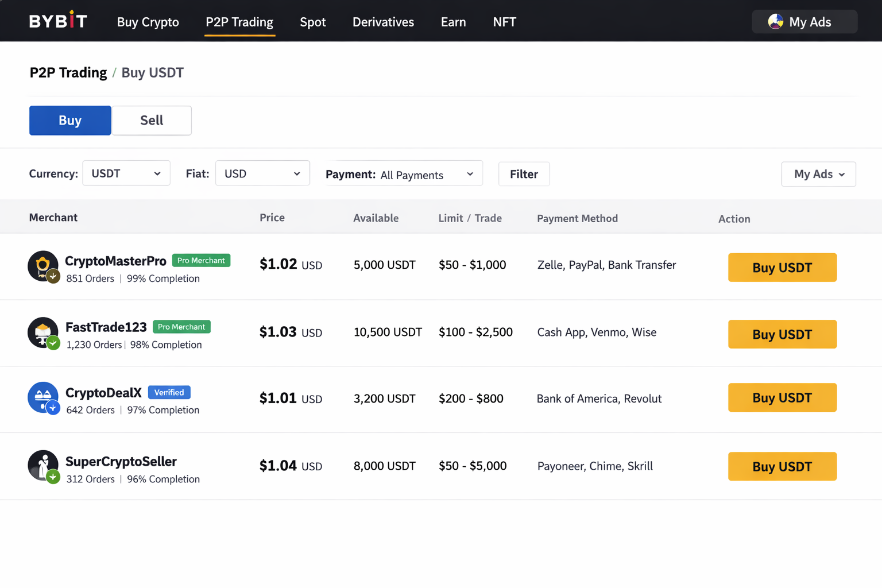
Task: Click the P2P Trading breadcrumb link
Action: (68, 73)
